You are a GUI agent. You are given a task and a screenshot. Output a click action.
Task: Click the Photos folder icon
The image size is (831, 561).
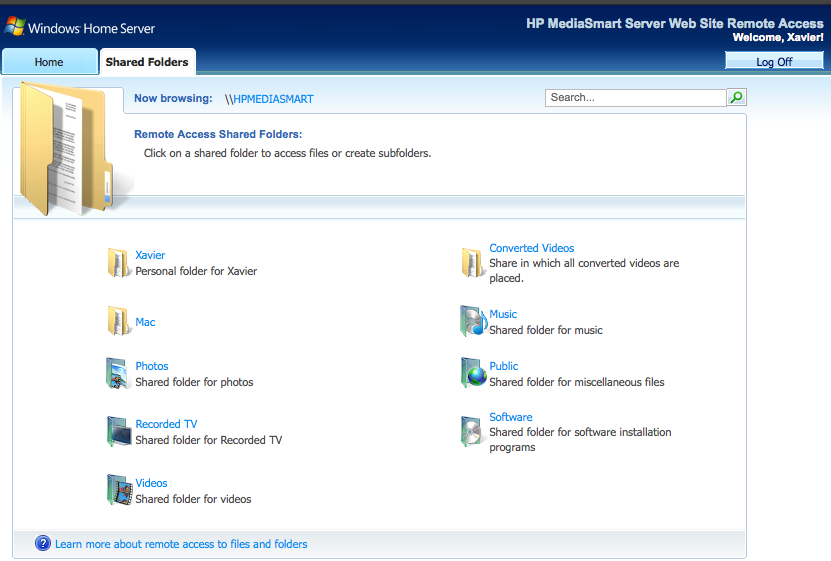pyautogui.click(x=118, y=373)
